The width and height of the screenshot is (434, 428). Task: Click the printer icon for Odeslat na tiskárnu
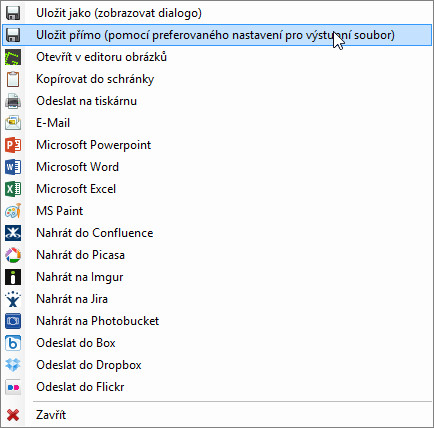click(13, 101)
